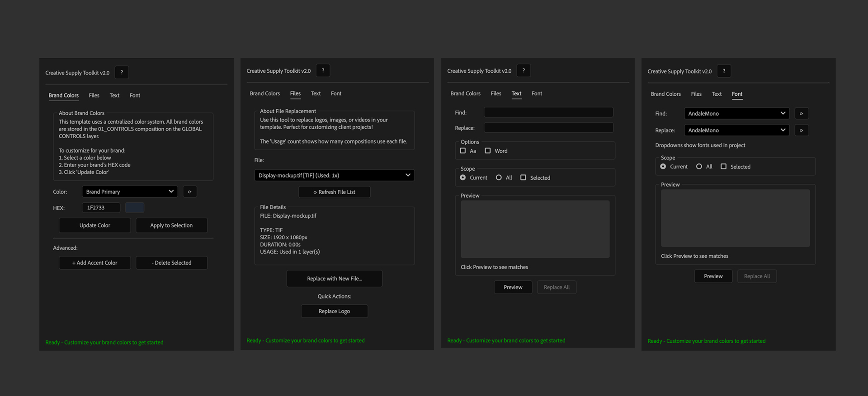Image resolution: width=868 pixels, height=396 pixels.
Task: Refresh the Find font dropdown
Action: [x=802, y=113]
